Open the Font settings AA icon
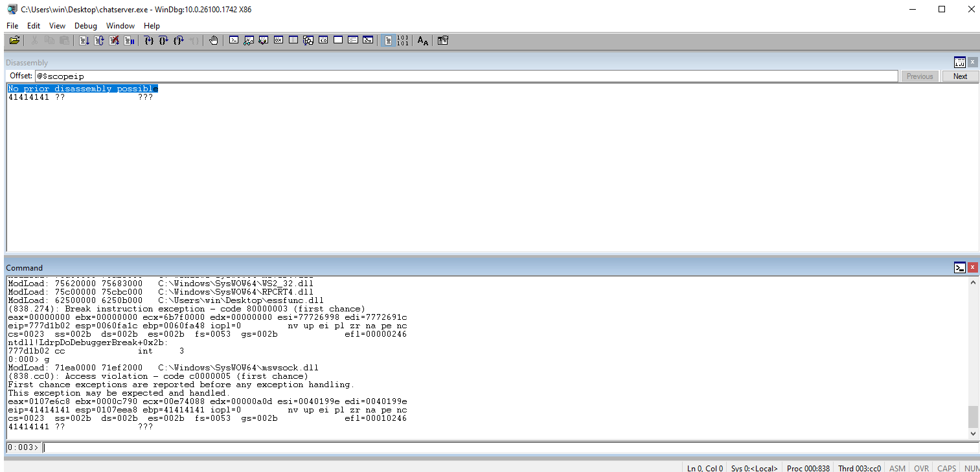The width and height of the screenshot is (980, 472). 422,40
